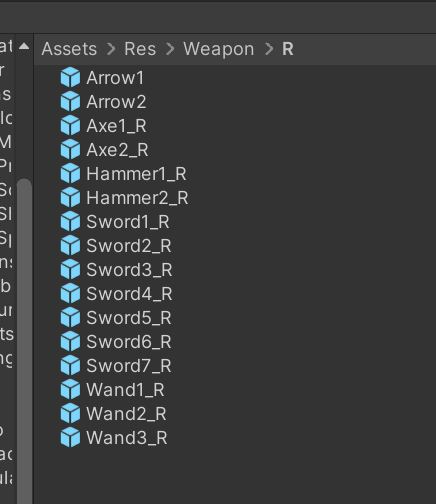Click the Wand3_R prefab cube icon
The image size is (436, 504).
click(x=70, y=437)
